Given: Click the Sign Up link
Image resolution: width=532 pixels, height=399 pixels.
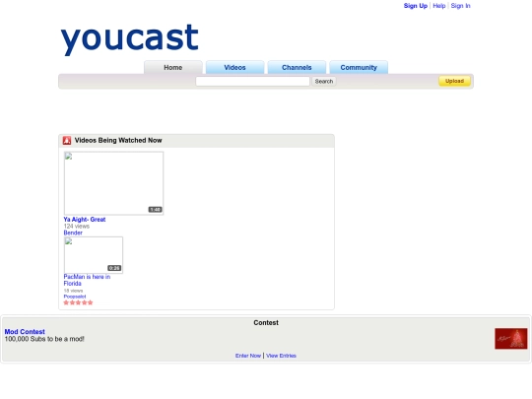Looking at the screenshot, I should [416, 6].
